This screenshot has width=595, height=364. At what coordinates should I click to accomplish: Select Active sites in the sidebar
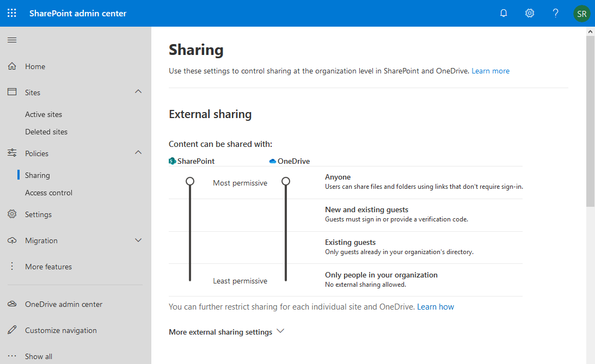(43, 114)
